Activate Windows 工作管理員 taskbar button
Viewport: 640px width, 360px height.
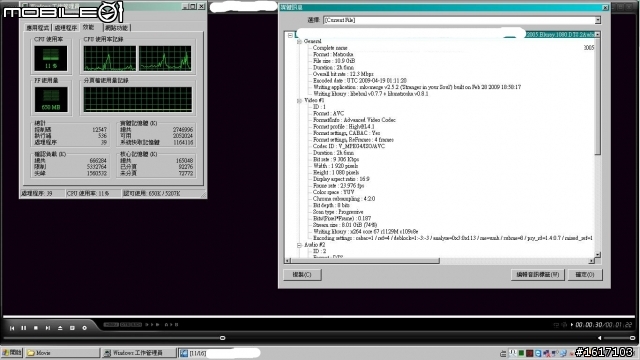point(139,353)
